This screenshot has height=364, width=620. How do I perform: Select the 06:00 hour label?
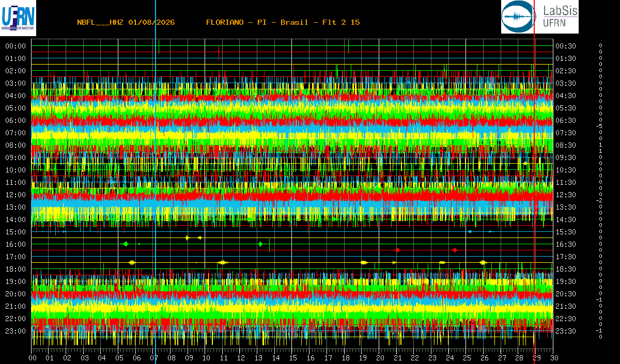pos(16,120)
